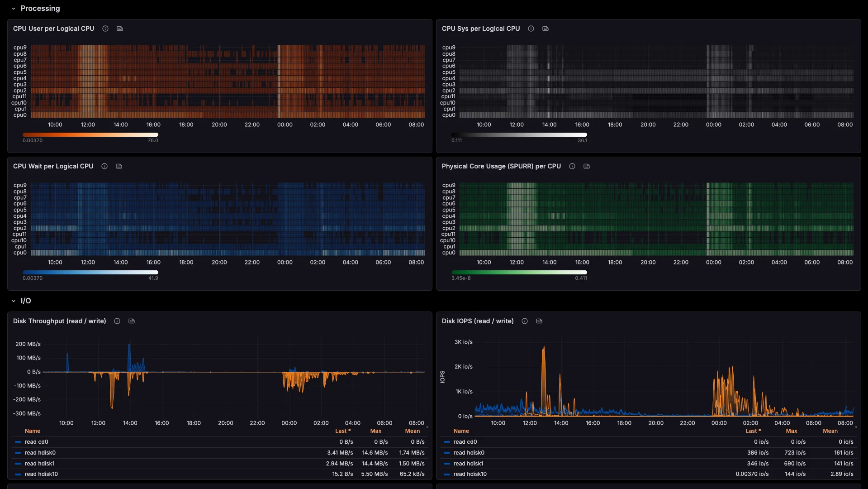868x489 pixels.
Task: Sort Disk Throughput legend by the Max column
Action: (375, 431)
